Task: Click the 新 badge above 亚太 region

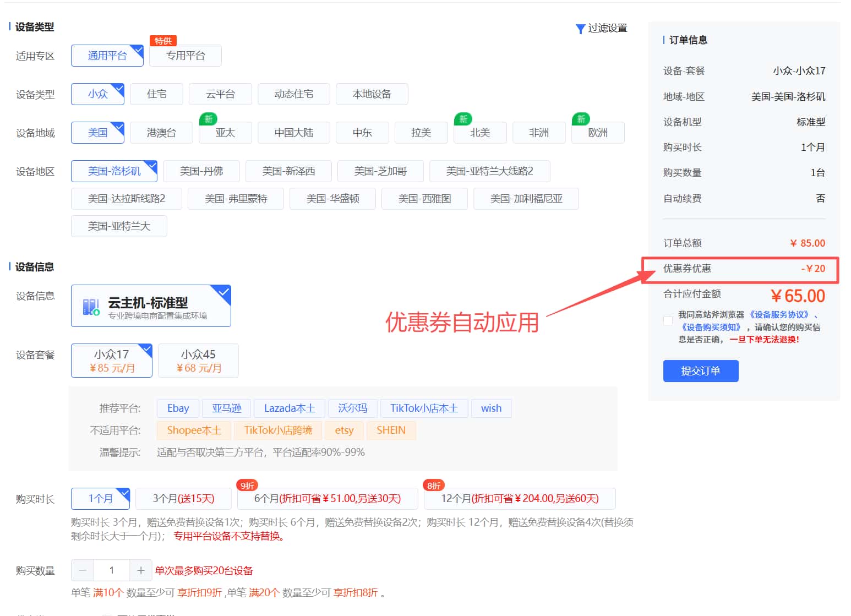Action: (x=208, y=119)
